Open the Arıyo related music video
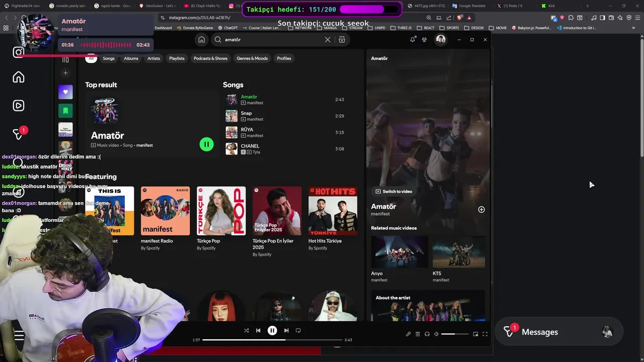 click(x=399, y=259)
